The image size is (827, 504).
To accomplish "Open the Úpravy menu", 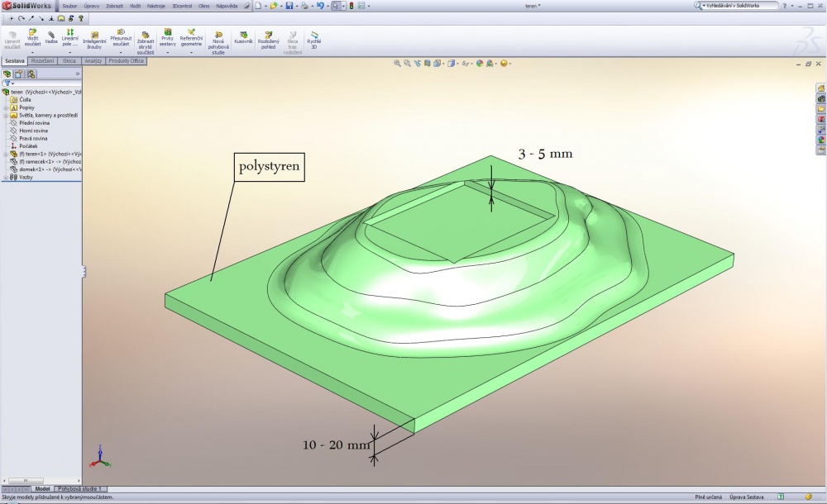I will coord(91,6).
